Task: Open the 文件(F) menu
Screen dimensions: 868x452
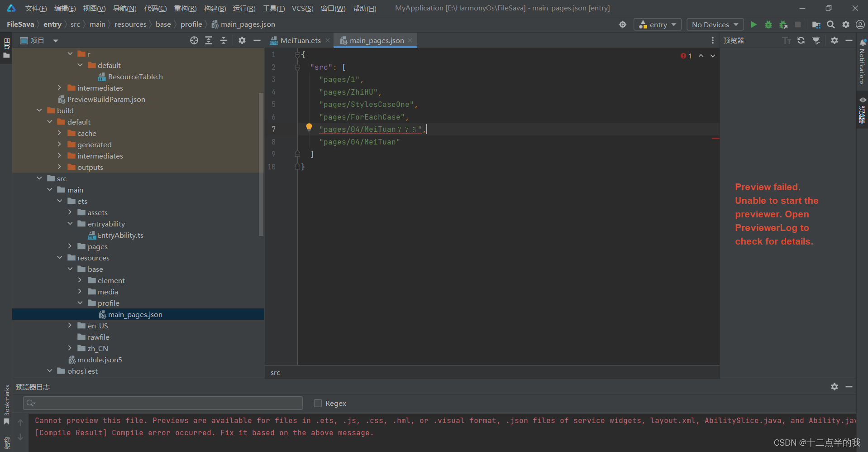Action: [x=36, y=8]
